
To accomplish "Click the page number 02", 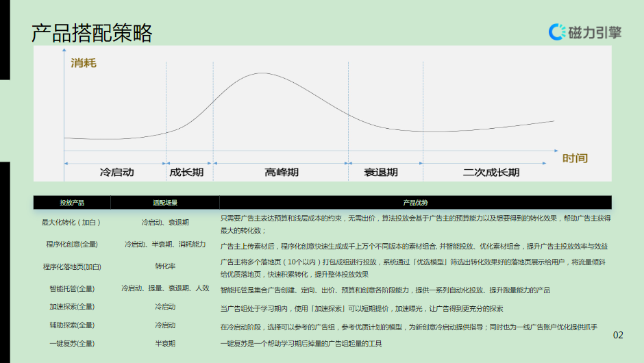I will pyautogui.click(x=618, y=335).
